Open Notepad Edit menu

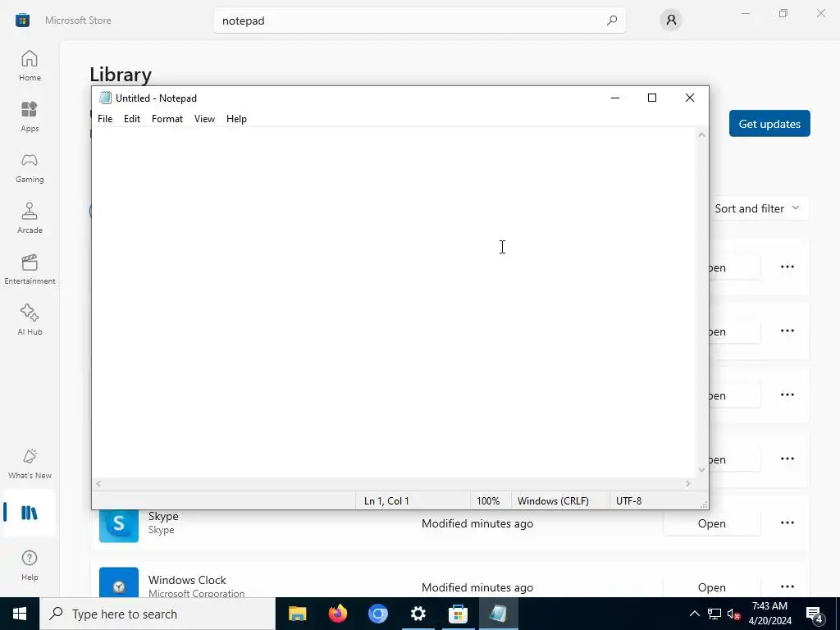[x=132, y=119]
